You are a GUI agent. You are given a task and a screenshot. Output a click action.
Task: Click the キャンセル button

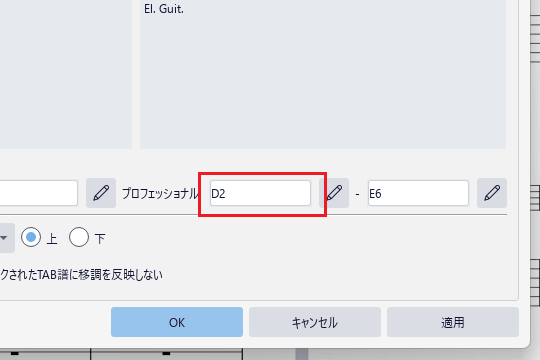315,322
